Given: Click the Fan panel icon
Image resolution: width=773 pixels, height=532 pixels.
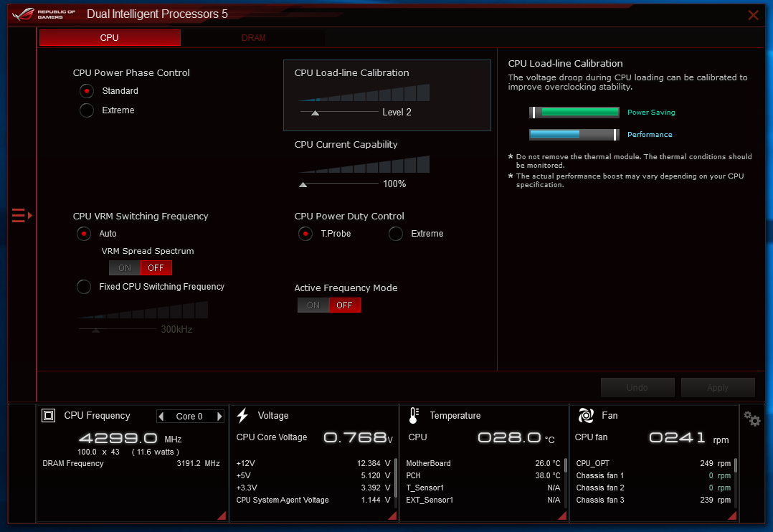Looking at the screenshot, I should tap(586, 416).
